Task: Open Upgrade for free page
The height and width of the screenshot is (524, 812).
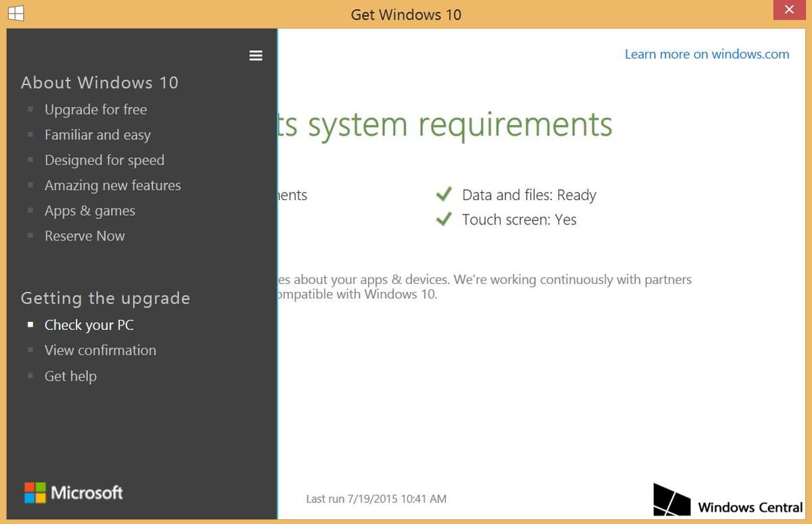Action: 95,110
